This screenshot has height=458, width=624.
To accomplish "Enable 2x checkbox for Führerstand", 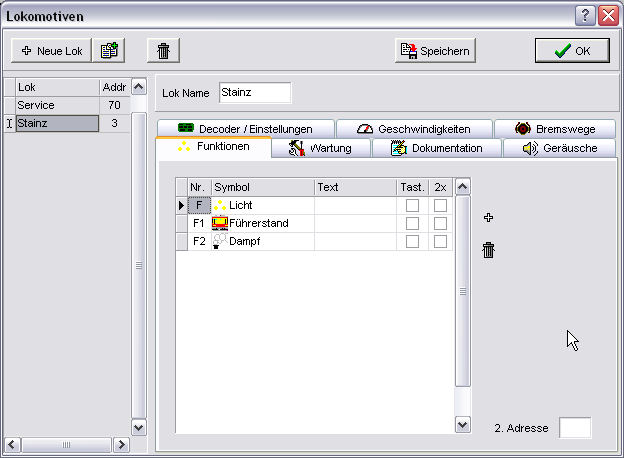I will pyautogui.click(x=440, y=223).
